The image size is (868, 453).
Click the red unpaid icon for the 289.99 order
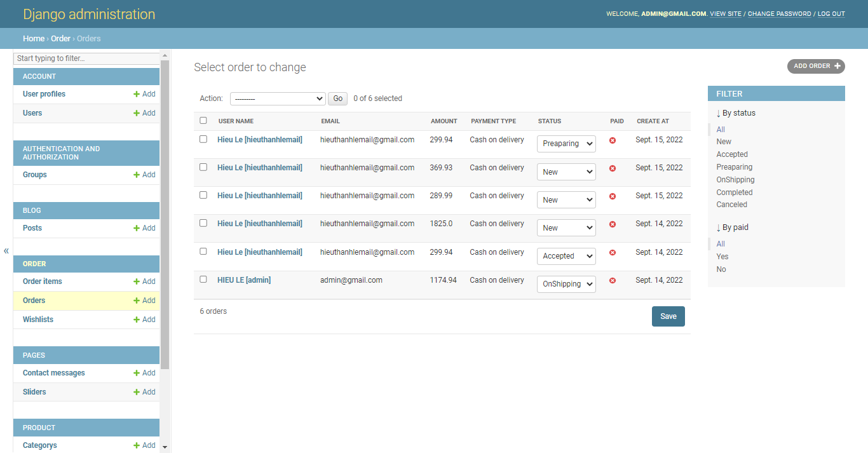point(613,196)
